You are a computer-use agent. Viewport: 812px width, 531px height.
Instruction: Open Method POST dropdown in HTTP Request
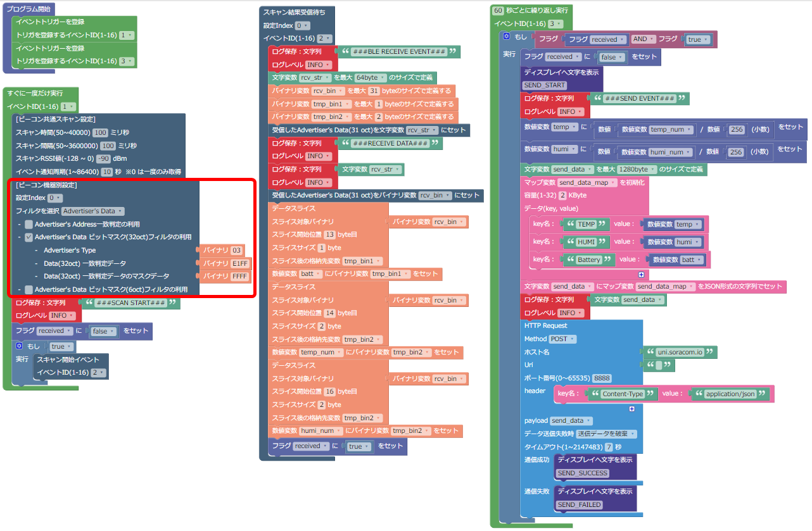562,339
